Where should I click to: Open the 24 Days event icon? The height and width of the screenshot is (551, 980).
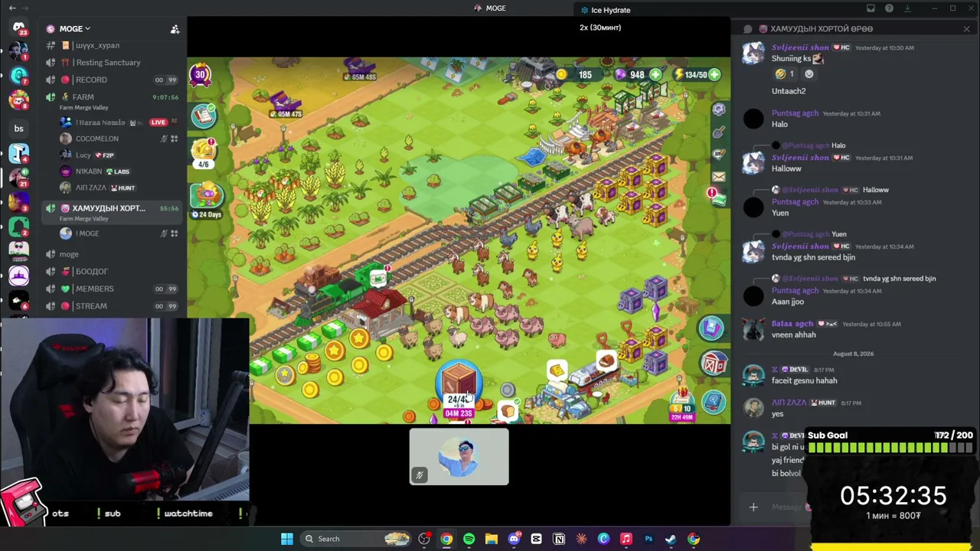click(207, 200)
